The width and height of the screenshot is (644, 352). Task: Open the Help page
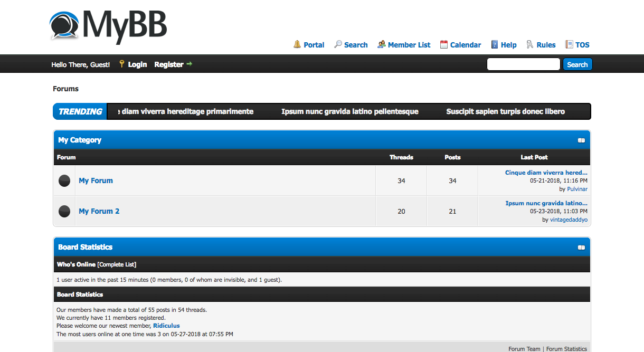pyautogui.click(x=509, y=45)
